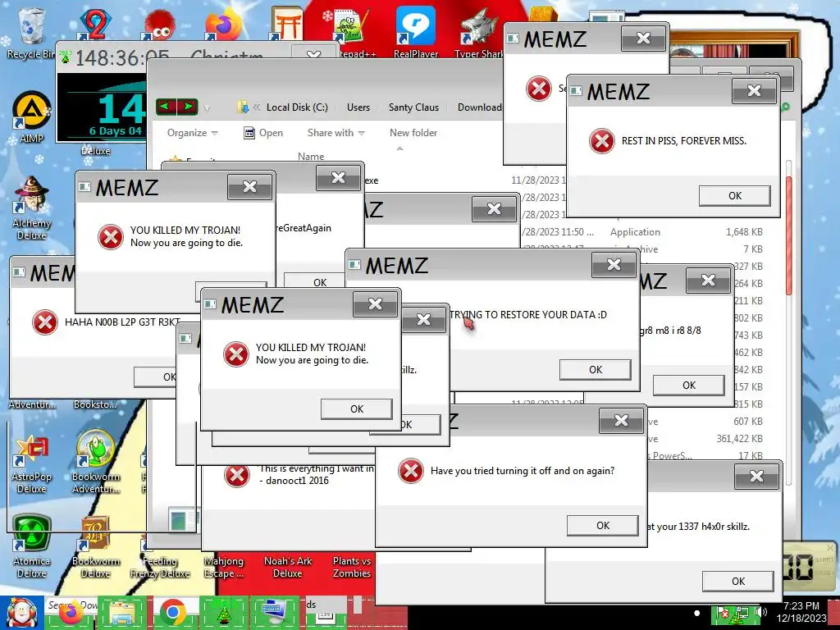Open Action Center flag in the tray
The width and height of the screenshot is (840, 630).
pyautogui.click(x=723, y=612)
